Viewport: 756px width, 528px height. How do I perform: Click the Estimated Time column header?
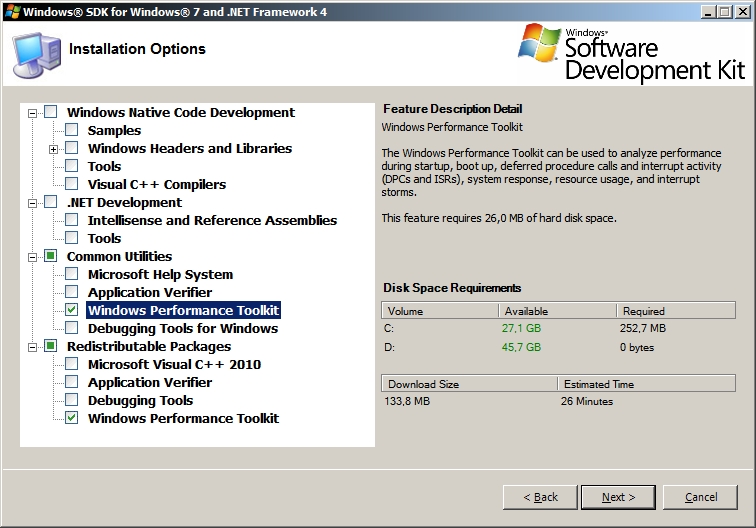pos(647,384)
